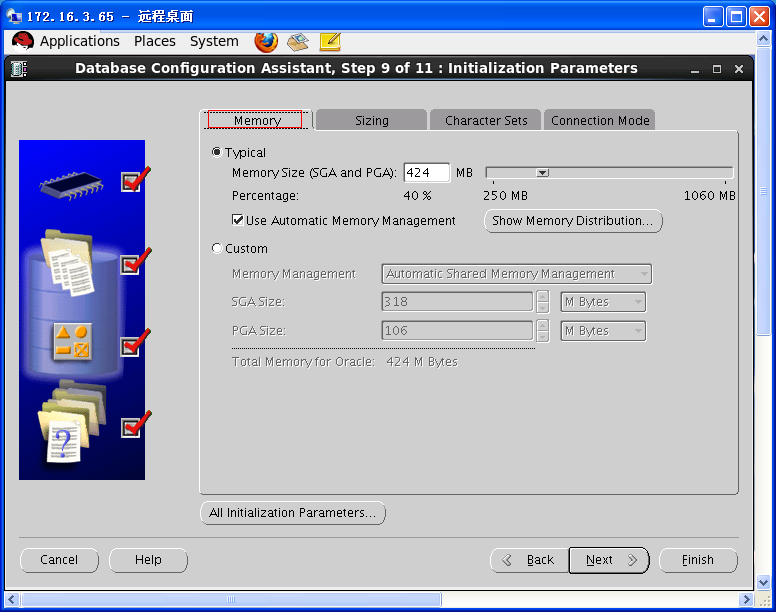Viewport: 776px width, 612px height.
Task: Click the database documents image in sidebar
Action: [x=68, y=264]
